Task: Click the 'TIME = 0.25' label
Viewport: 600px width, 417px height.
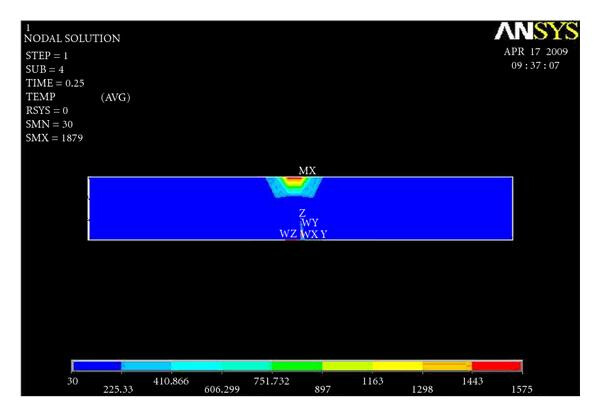Action: [x=55, y=83]
